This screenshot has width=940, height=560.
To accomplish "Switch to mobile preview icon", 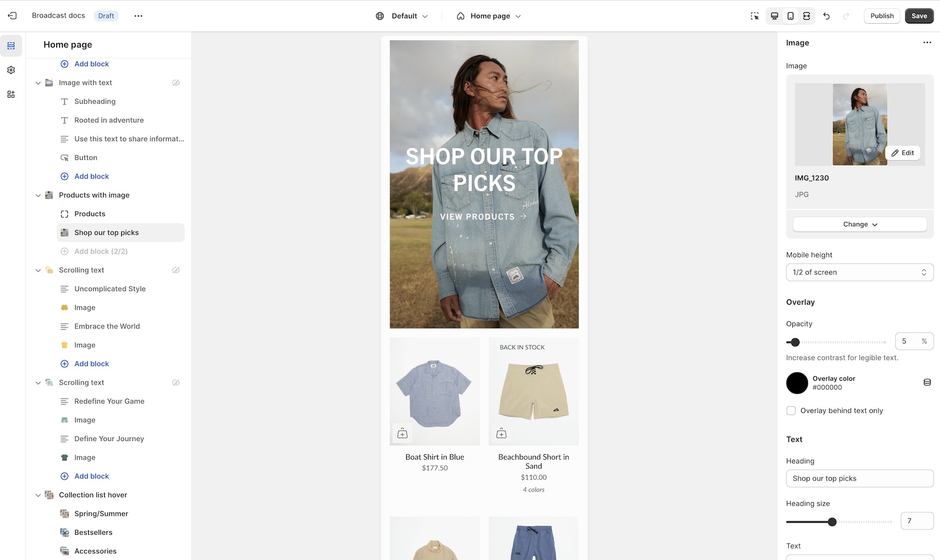I will click(x=791, y=16).
